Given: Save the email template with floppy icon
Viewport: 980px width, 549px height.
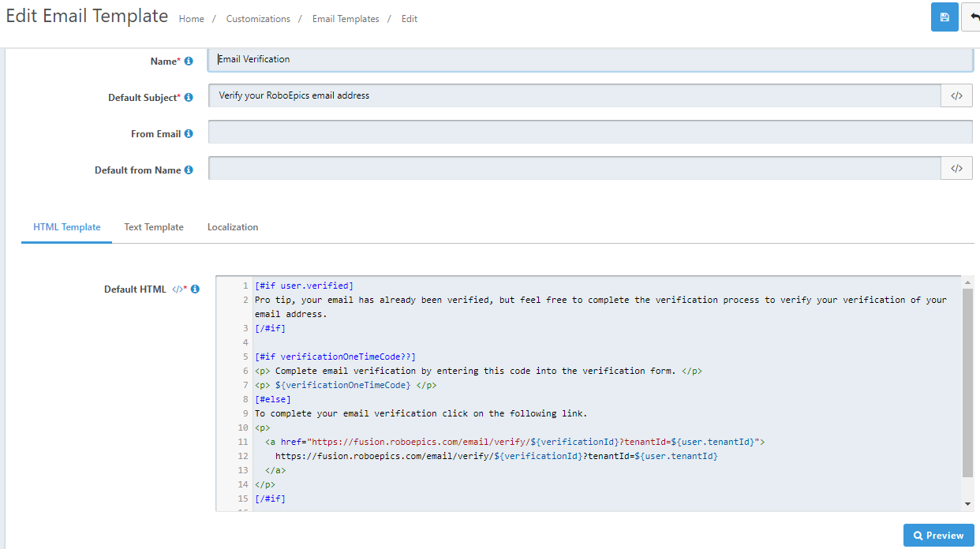Looking at the screenshot, I should 944,17.
